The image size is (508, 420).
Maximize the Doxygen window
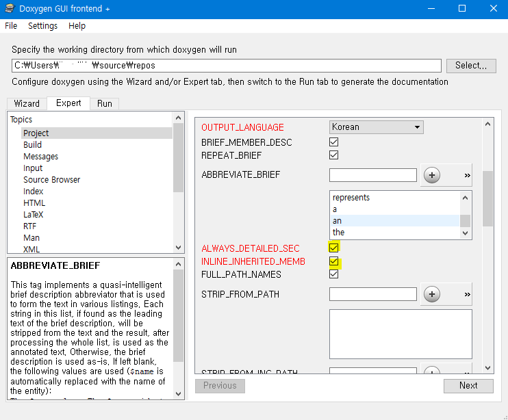[462, 8]
